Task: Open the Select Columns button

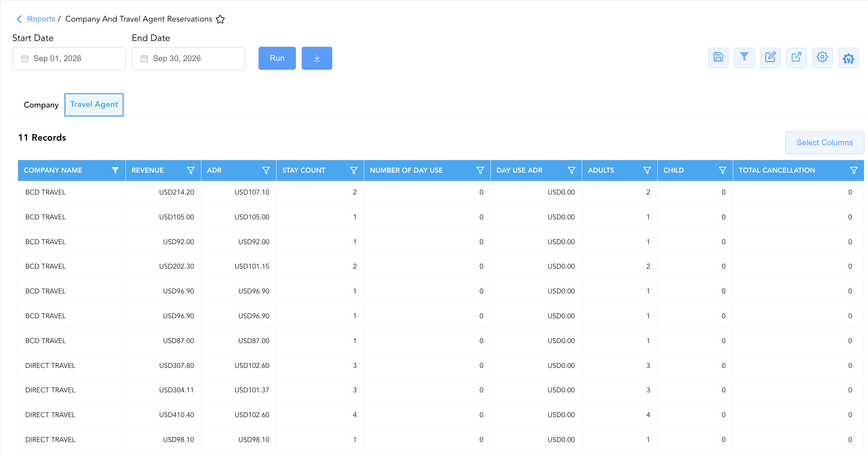Action: tap(824, 143)
